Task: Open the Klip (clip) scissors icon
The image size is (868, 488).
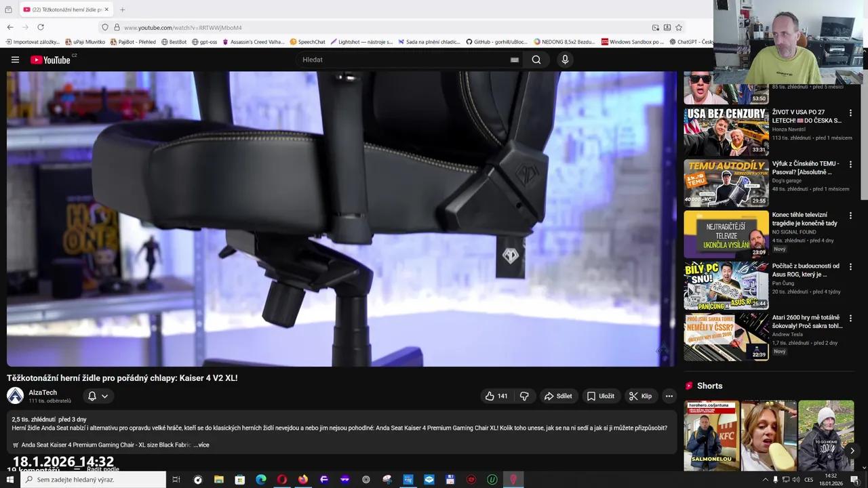Action: (633, 396)
